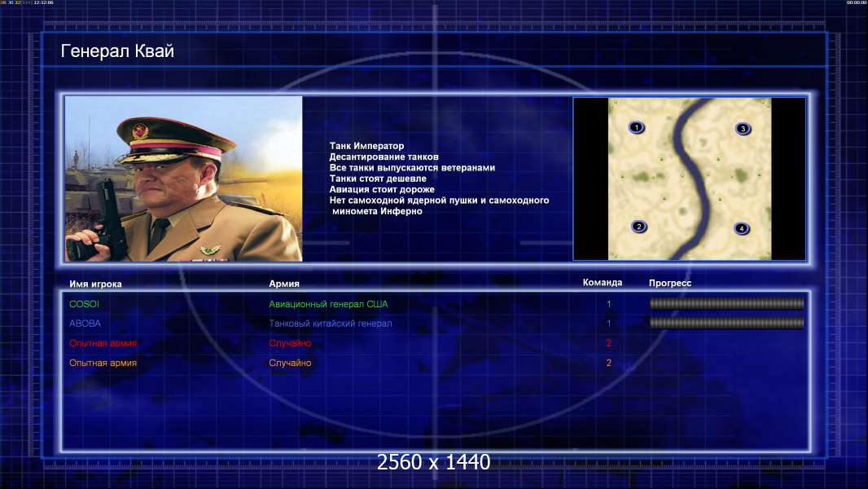The image size is (868, 489).
Task: Click the title 'Генерал Квай'
Action: coord(117,51)
